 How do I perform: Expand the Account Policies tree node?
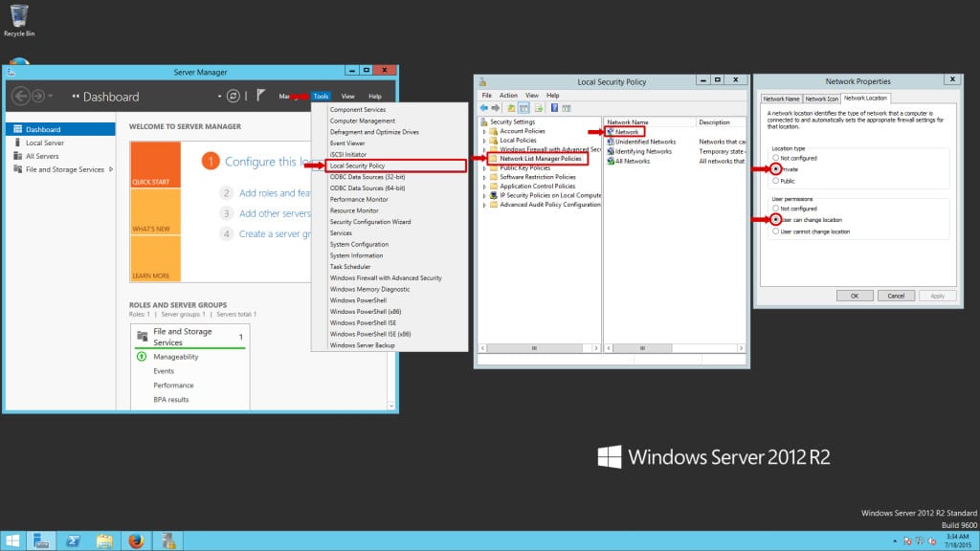coord(486,130)
